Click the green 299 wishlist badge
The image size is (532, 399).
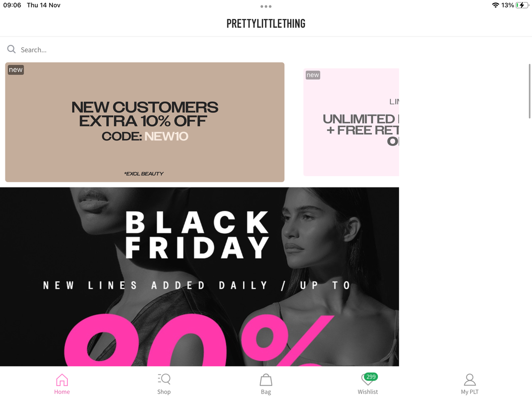[371, 377]
